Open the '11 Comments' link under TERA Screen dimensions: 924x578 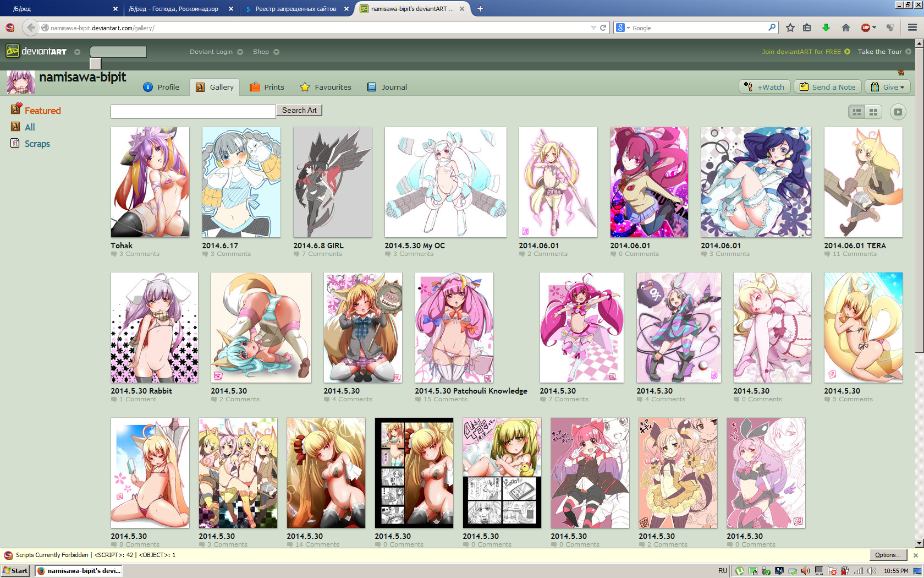click(x=854, y=254)
